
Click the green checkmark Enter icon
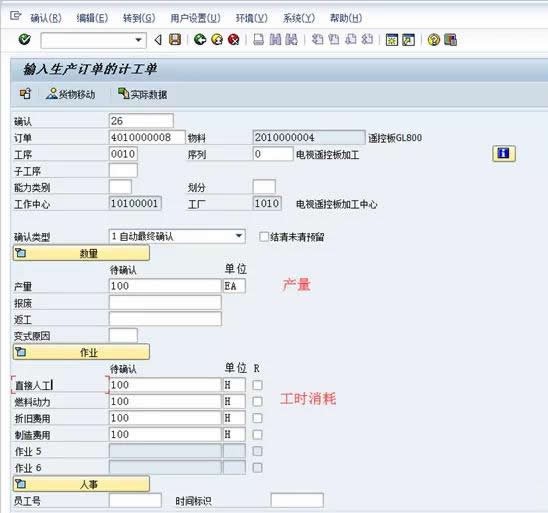[25, 39]
